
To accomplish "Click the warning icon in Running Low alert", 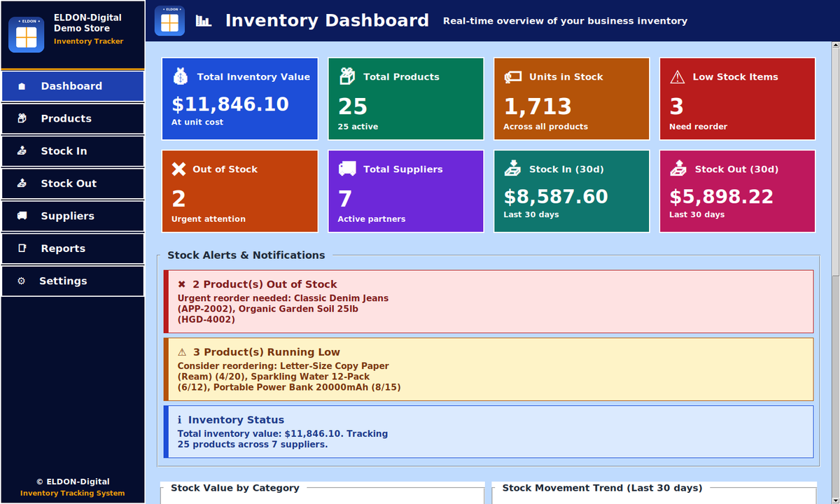I will pos(182,352).
